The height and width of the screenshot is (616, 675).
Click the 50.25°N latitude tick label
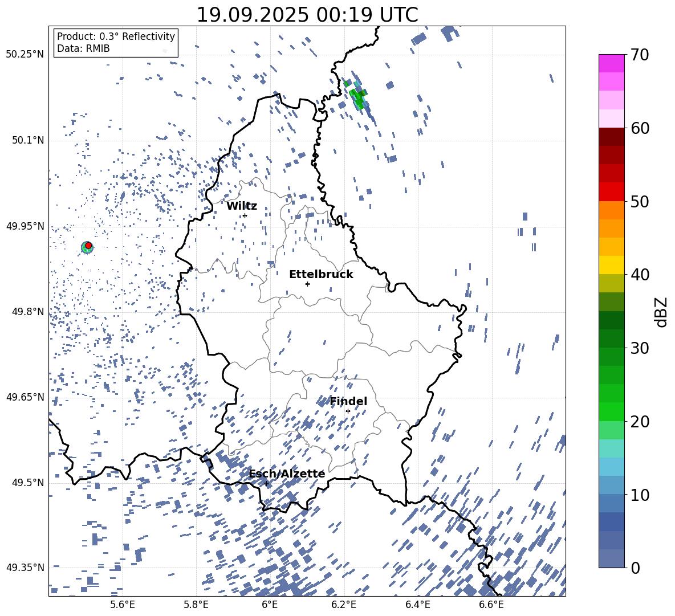click(25, 54)
